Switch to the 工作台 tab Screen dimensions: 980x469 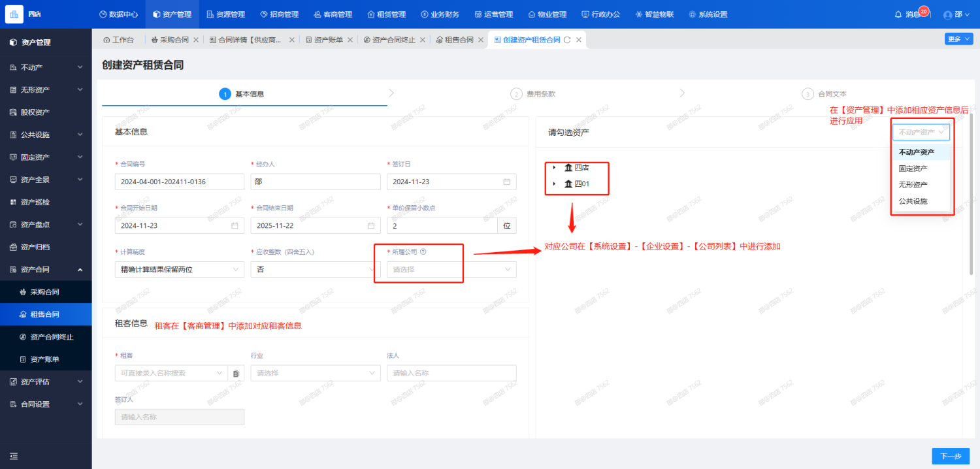coord(118,40)
